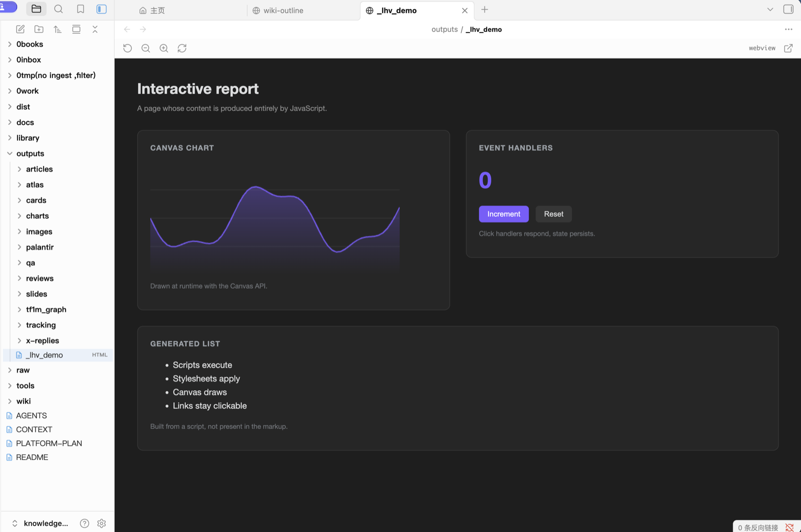Open the bookmarks icon in sidebar header

click(x=81, y=9)
